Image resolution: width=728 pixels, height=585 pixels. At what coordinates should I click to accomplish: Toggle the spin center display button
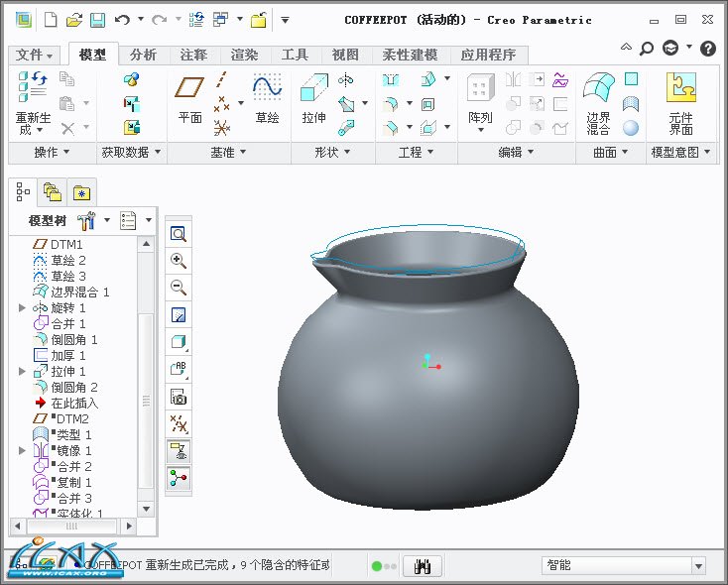point(179,478)
